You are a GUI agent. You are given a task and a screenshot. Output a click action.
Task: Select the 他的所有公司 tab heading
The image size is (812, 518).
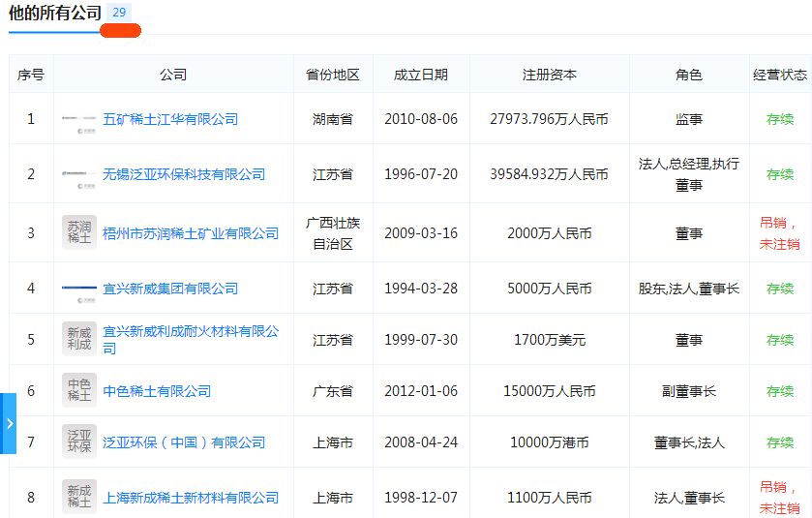pyautogui.click(x=55, y=13)
